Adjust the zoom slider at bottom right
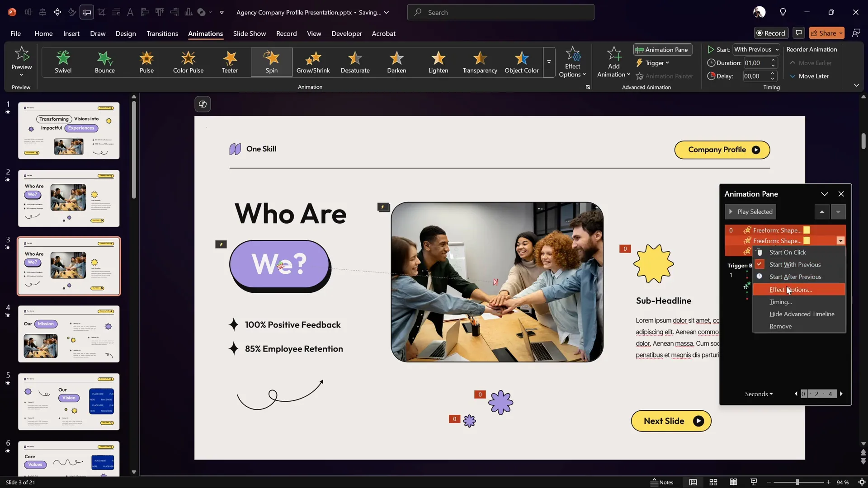Screen dimensions: 868x488 [x=797, y=482]
